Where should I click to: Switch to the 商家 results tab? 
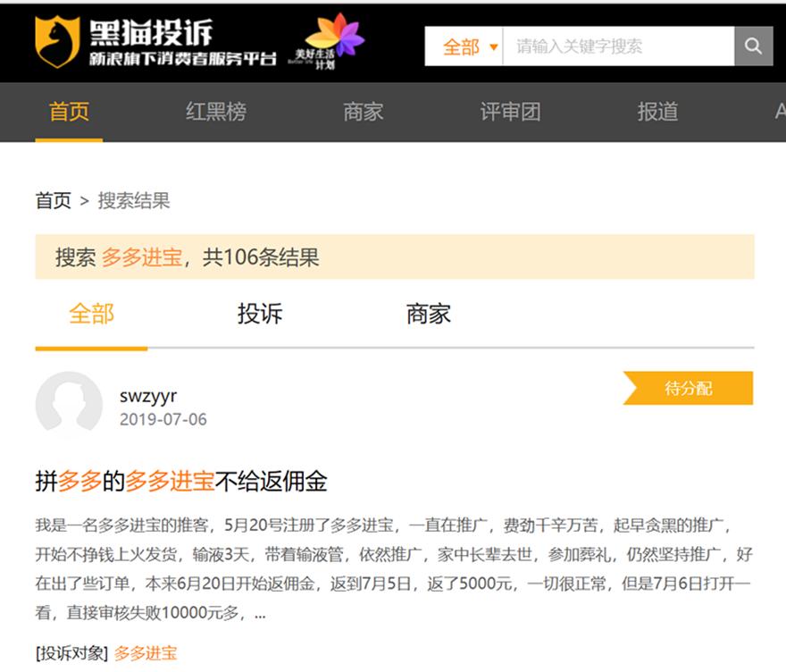[x=428, y=314]
